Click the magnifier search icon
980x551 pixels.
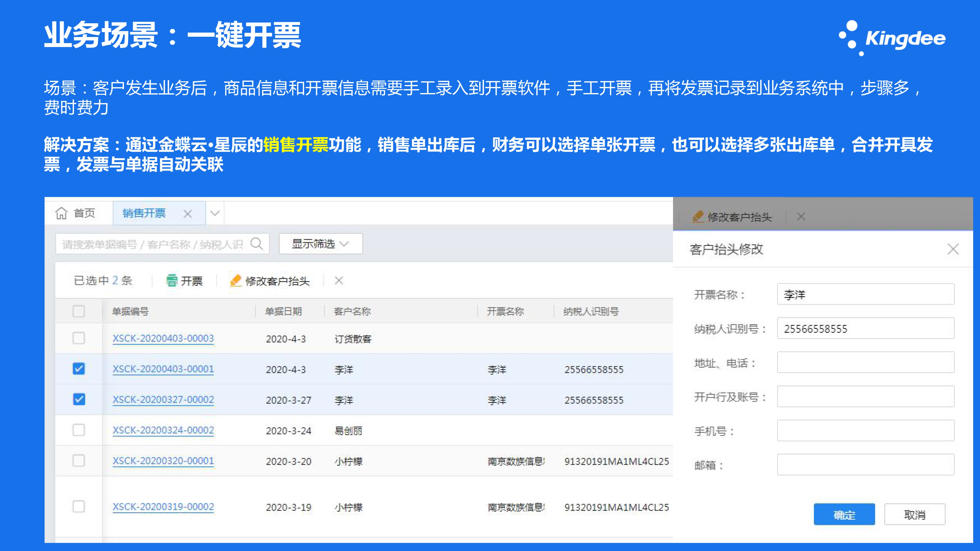257,244
